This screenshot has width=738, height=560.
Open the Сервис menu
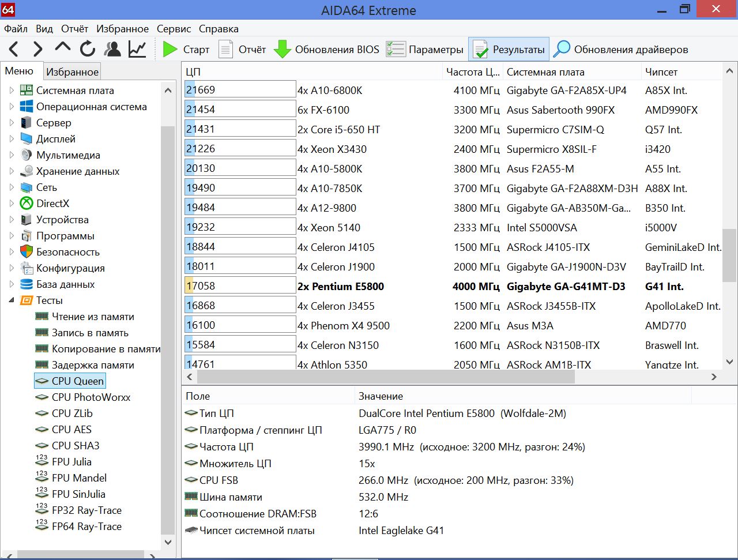[x=174, y=29]
